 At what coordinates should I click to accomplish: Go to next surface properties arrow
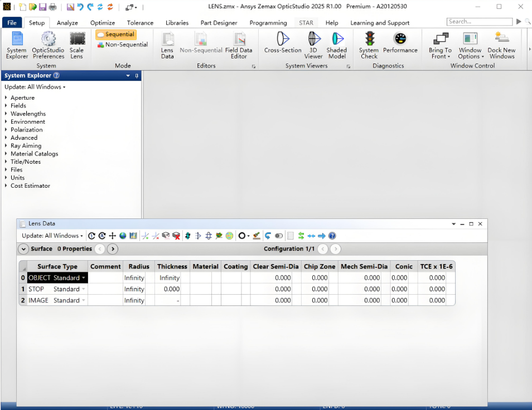[x=113, y=249]
